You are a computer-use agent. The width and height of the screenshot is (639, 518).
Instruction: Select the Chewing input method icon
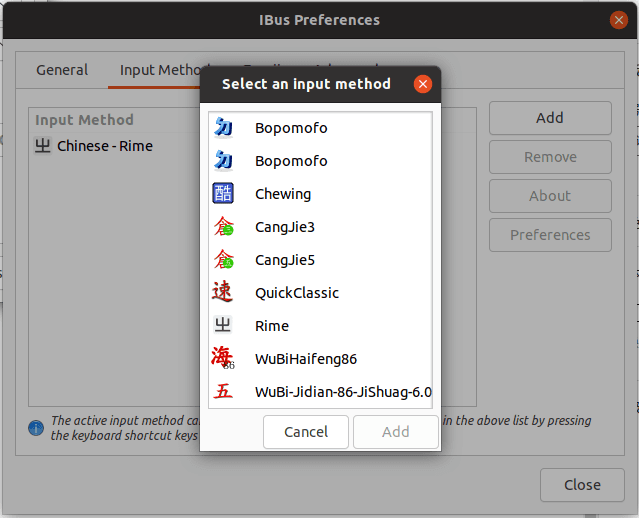click(223, 194)
